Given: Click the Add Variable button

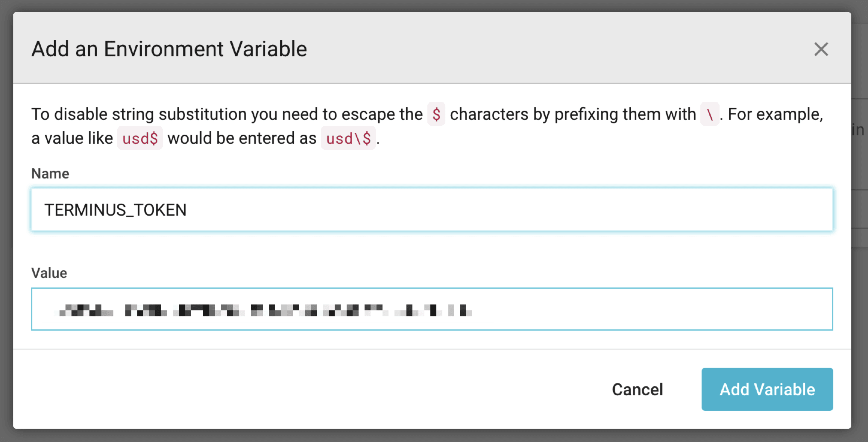Looking at the screenshot, I should click(x=767, y=389).
